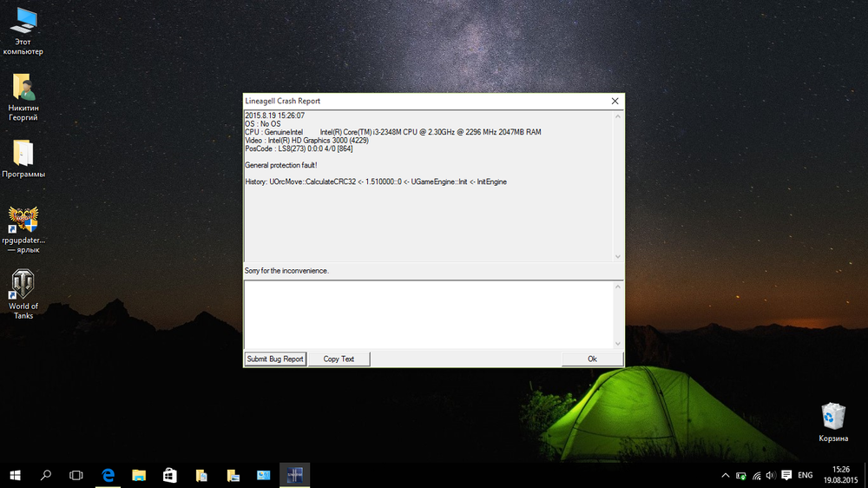Click the Video : Intel(R) HD Graphics line
868x488 pixels.
tap(306, 141)
